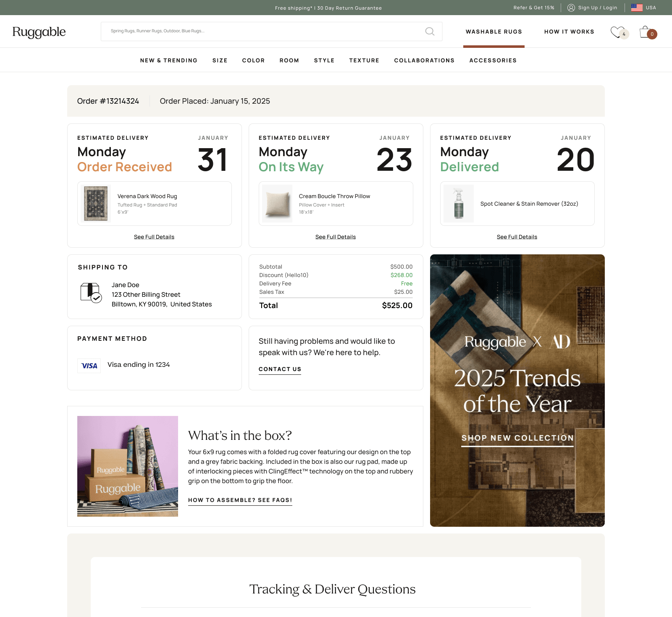Screen dimensions: 672x617
Task: Open How It Works tab
Action: pyautogui.click(x=569, y=32)
